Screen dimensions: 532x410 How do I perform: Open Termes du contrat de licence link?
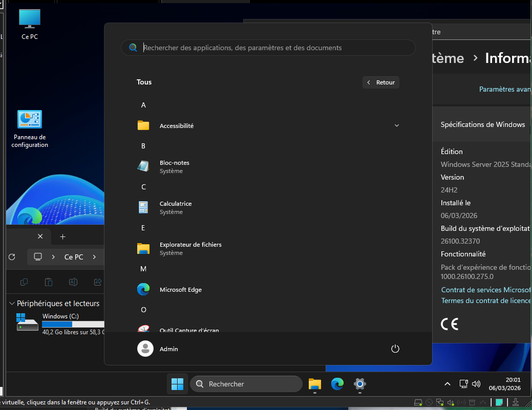click(486, 300)
